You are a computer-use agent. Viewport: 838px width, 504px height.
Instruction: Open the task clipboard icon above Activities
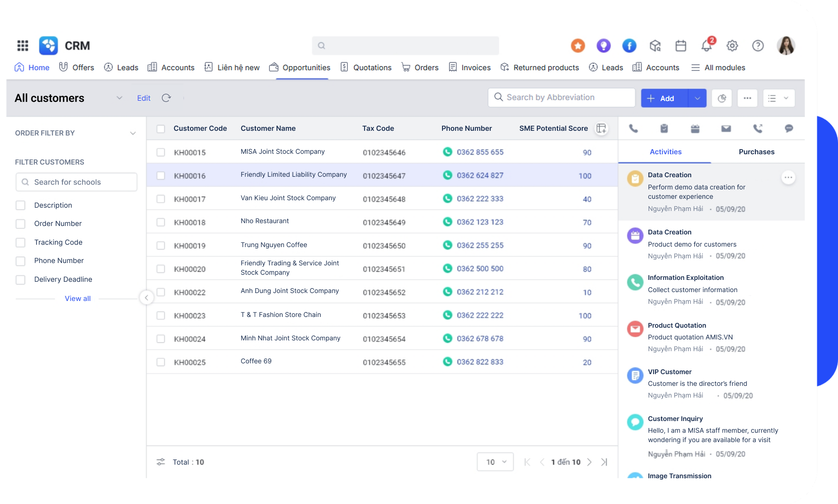(665, 128)
